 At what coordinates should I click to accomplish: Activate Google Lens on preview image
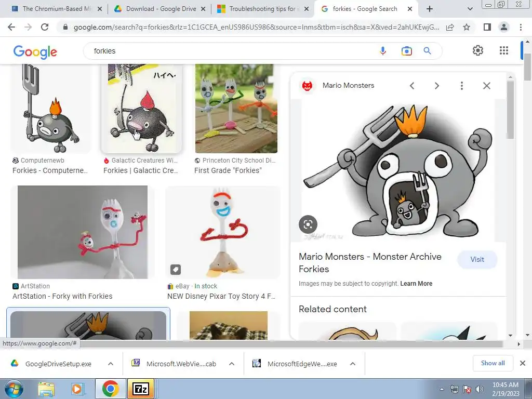[308, 224]
